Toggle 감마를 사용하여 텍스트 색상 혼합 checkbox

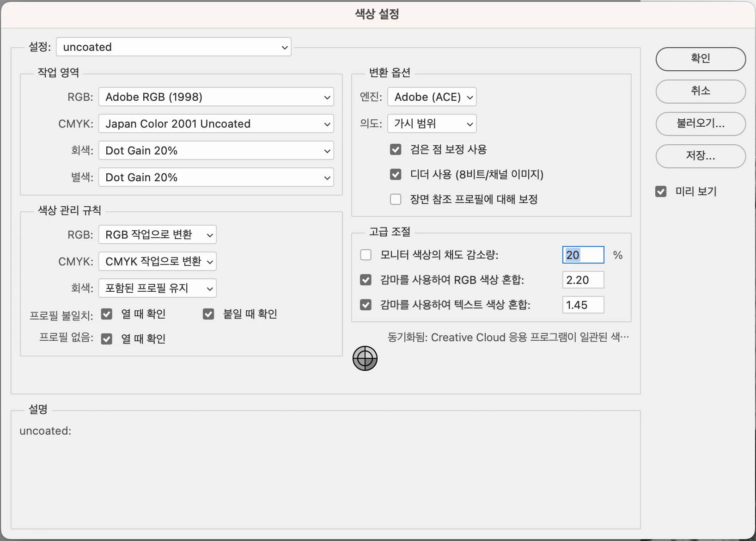(x=366, y=305)
